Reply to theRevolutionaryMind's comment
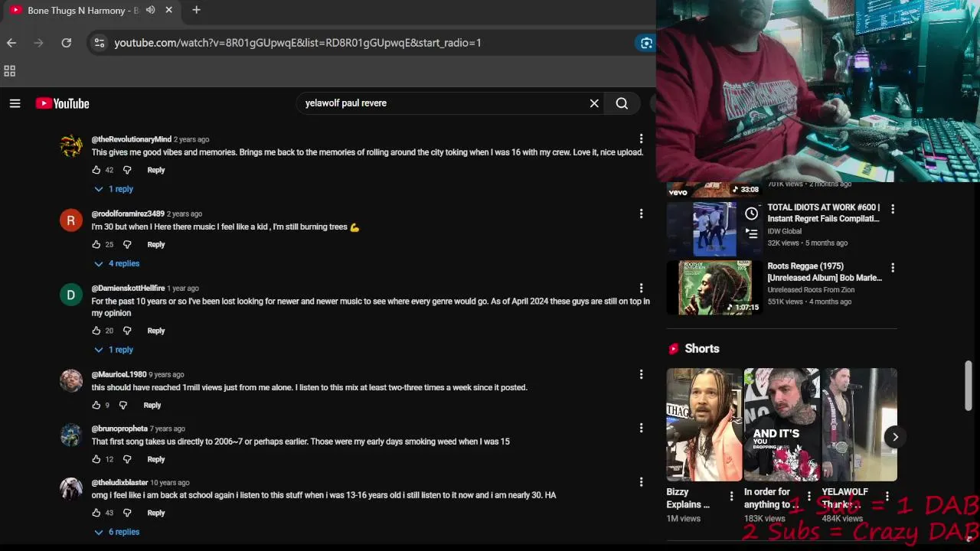The width and height of the screenshot is (980, 551). (156, 170)
